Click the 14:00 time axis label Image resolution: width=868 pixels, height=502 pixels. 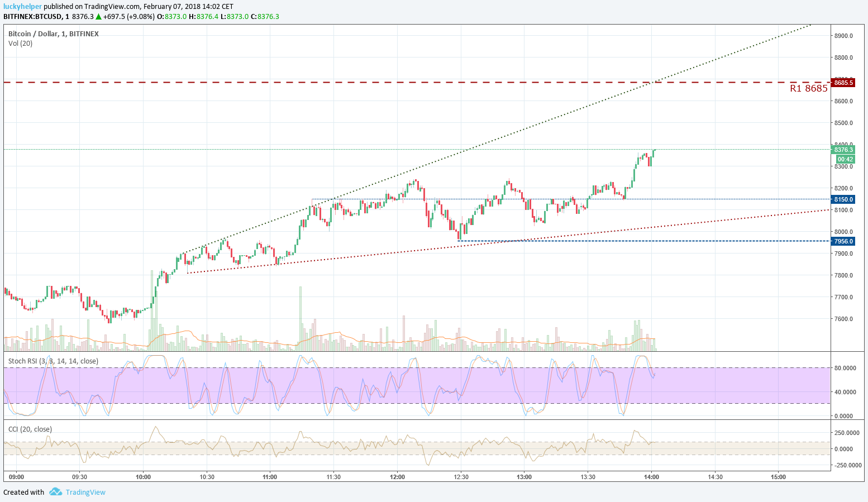[651, 477]
